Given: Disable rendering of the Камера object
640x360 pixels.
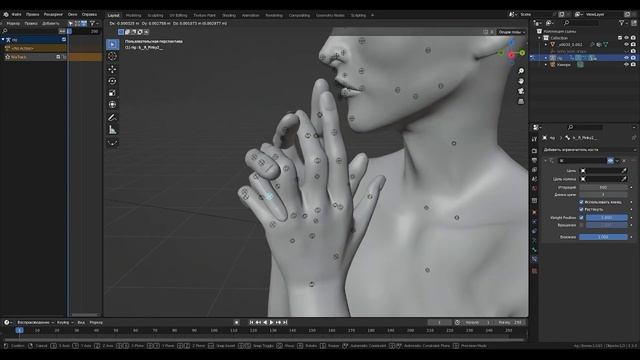Looking at the screenshot, I should click(633, 64).
